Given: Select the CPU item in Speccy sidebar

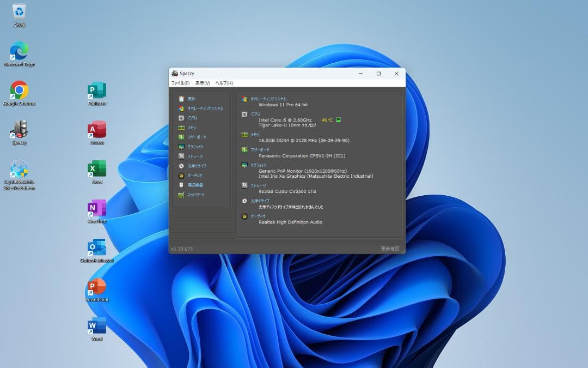Looking at the screenshot, I should pyautogui.click(x=192, y=118).
